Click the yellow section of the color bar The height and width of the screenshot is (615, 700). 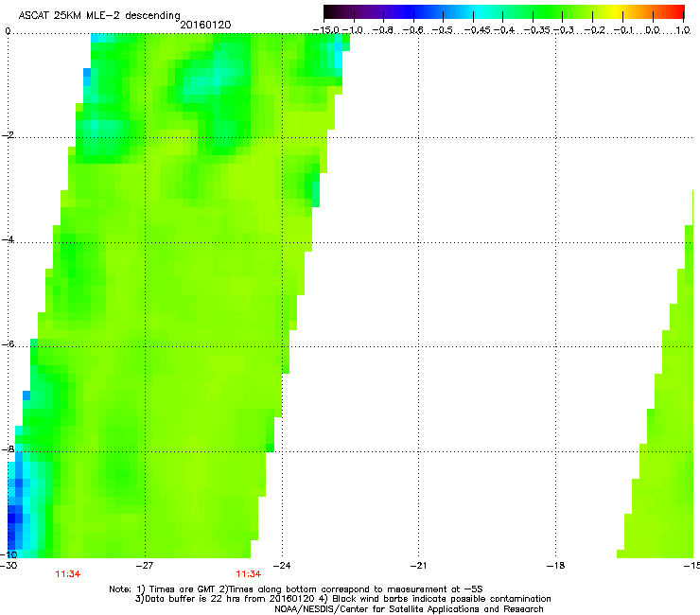616,11
